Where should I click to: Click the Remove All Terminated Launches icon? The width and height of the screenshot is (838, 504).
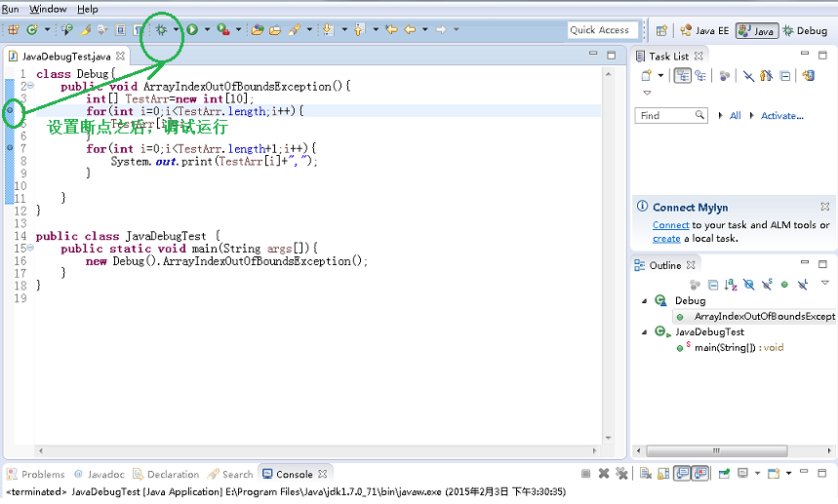coord(621,473)
